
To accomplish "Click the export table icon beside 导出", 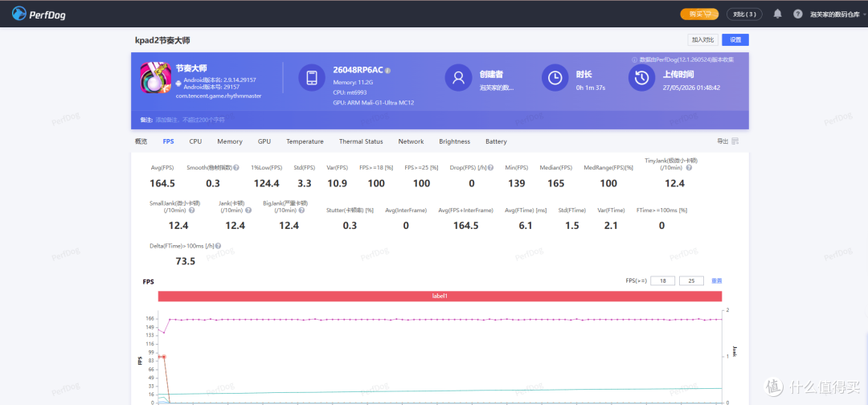I will tap(735, 141).
